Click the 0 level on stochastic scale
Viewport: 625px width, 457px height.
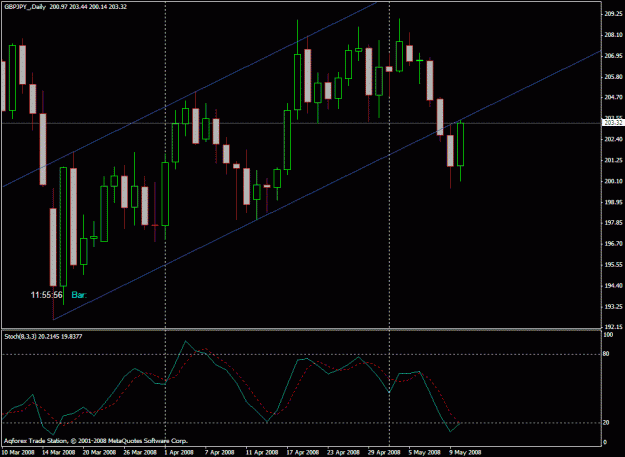(605, 442)
